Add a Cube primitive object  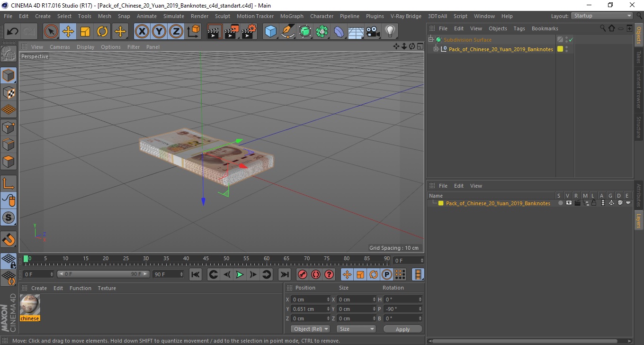click(270, 32)
